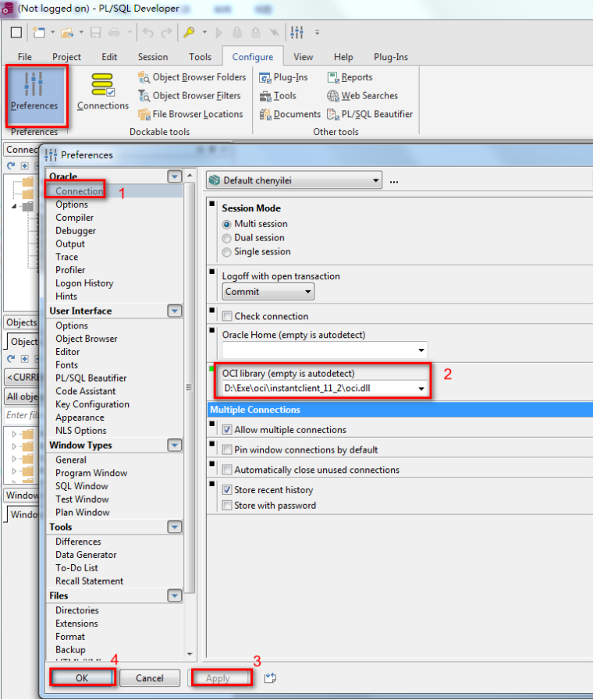Click the Save toolbar icon
The height and width of the screenshot is (700, 593).
click(x=95, y=33)
